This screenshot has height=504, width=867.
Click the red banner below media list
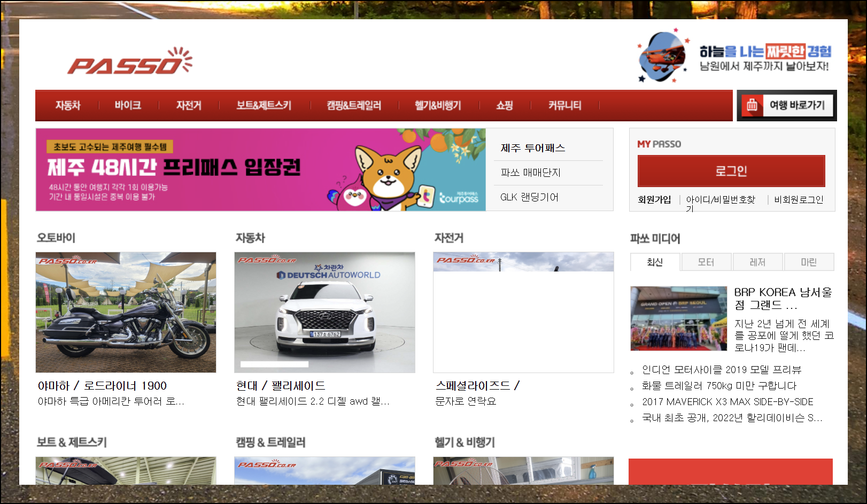[731, 471]
